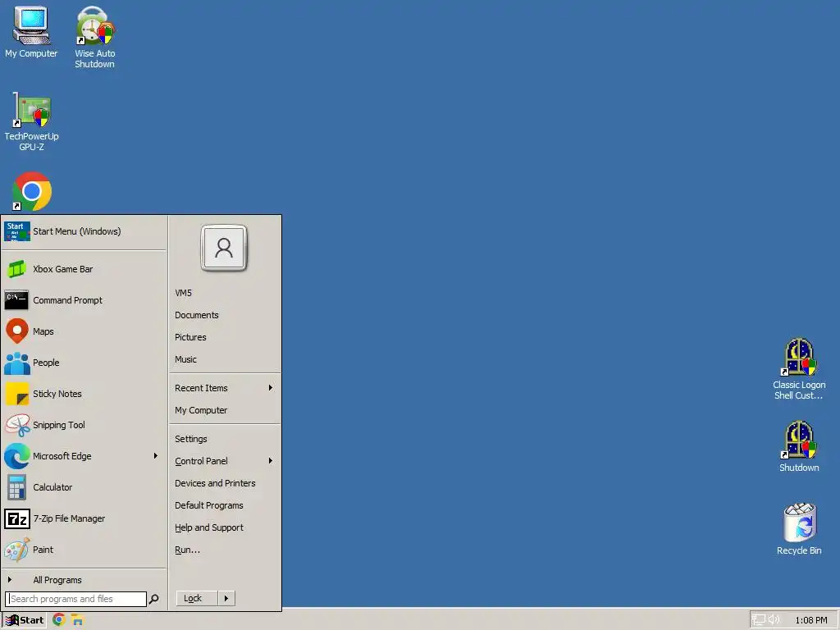This screenshot has width=840, height=630.
Task: Click the Search programs and files box
Action: point(75,599)
